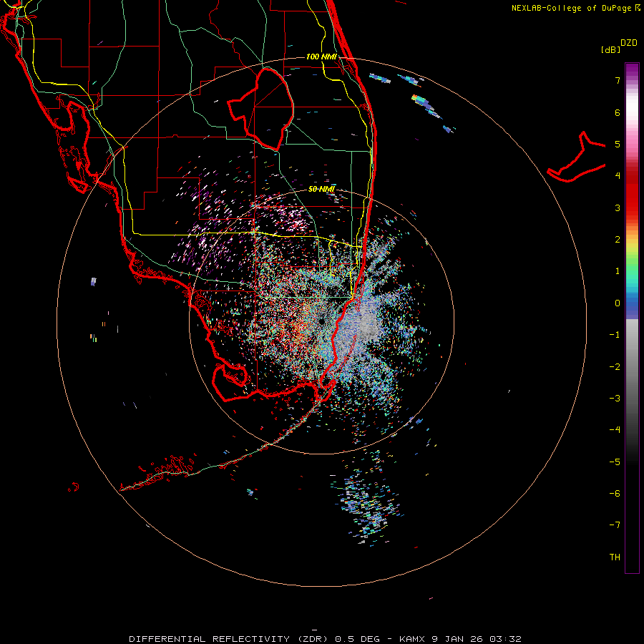The height and width of the screenshot is (644, 644).
Task: Click the -5 value on the color scale
Action: [615, 462]
